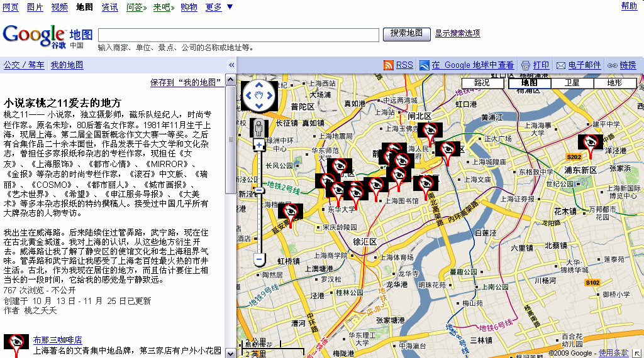Toggle the 路况 traffic layer
The width and height of the screenshot is (644, 358).
click(482, 83)
